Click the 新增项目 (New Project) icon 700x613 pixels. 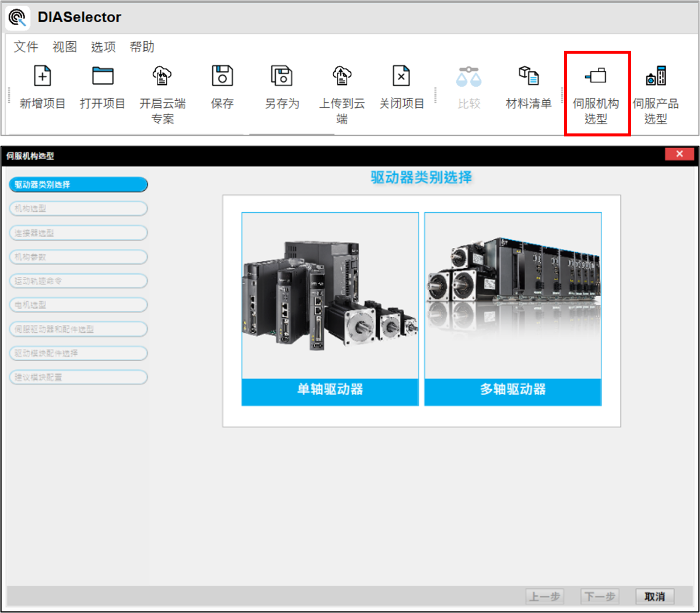pyautogui.click(x=43, y=76)
